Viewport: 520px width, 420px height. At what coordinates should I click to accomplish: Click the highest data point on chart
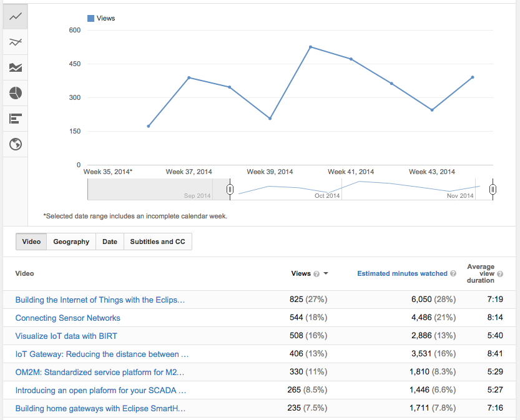tap(310, 47)
